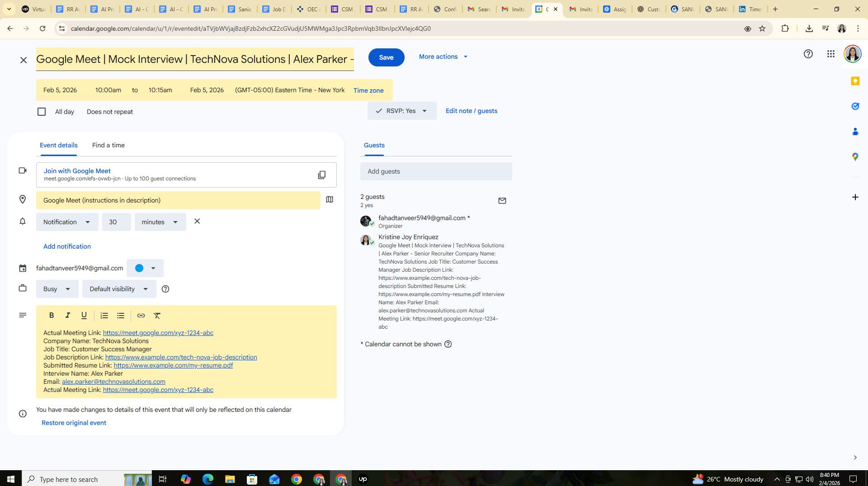
Task: Open Google account profile avatar
Action: pos(853,54)
